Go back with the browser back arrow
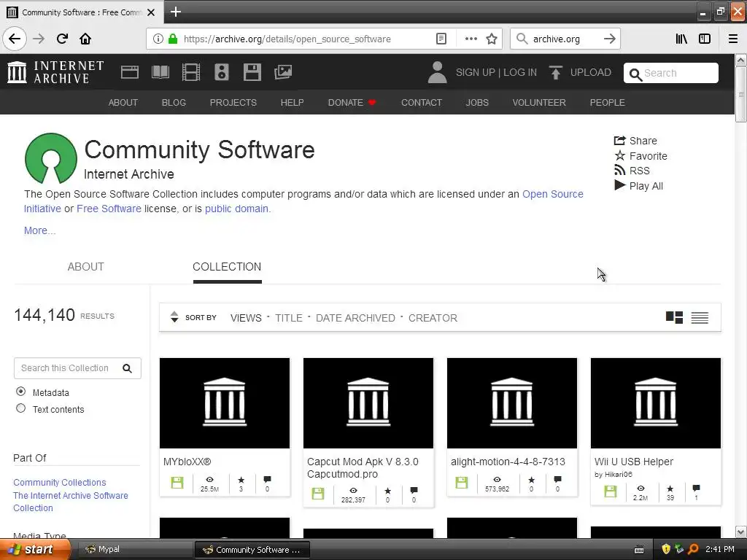This screenshot has height=560, width=747. tap(15, 39)
